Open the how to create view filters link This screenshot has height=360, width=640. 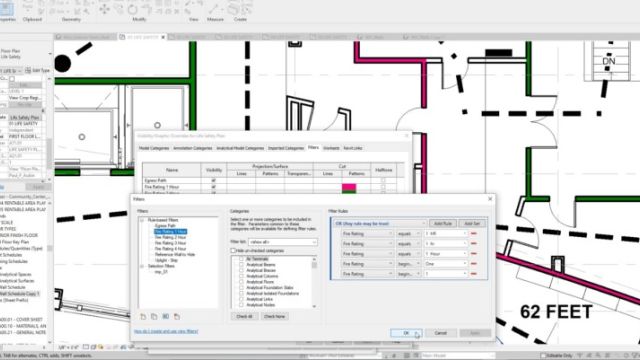click(x=166, y=331)
